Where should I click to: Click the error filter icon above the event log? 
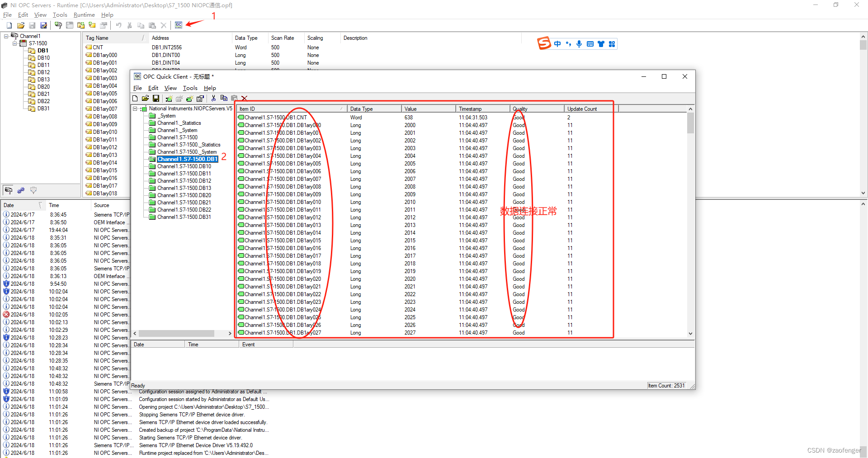click(33, 190)
